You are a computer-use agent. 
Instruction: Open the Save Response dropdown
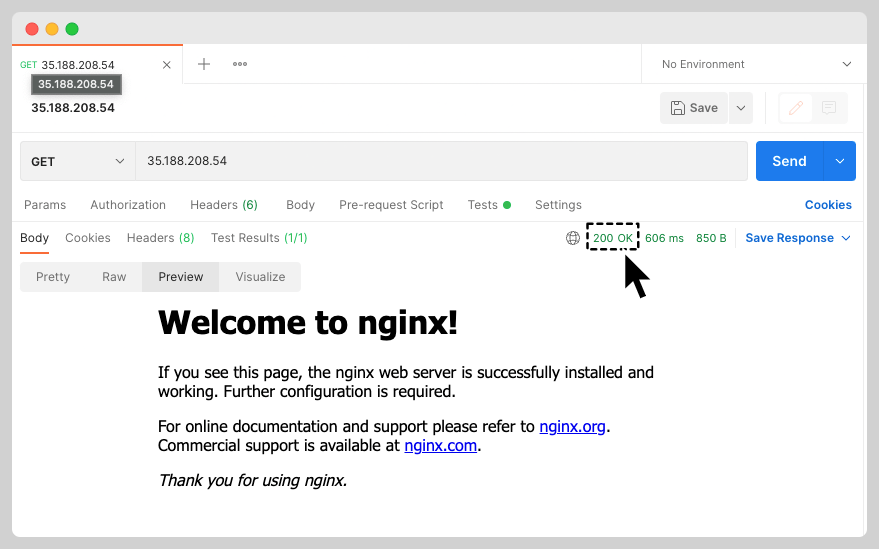click(x=798, y=238)
